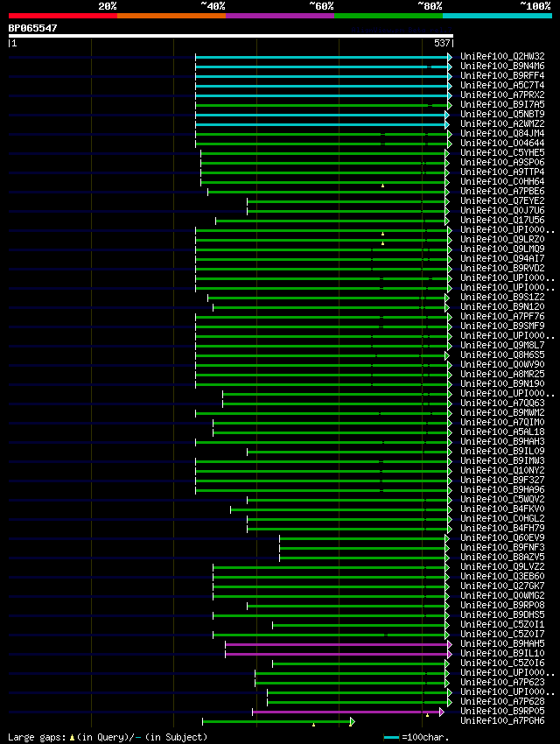The height and width of the screenshot is (744, 560).
Task: Select the UniRef100_A7P628 label
Action: 502,701
